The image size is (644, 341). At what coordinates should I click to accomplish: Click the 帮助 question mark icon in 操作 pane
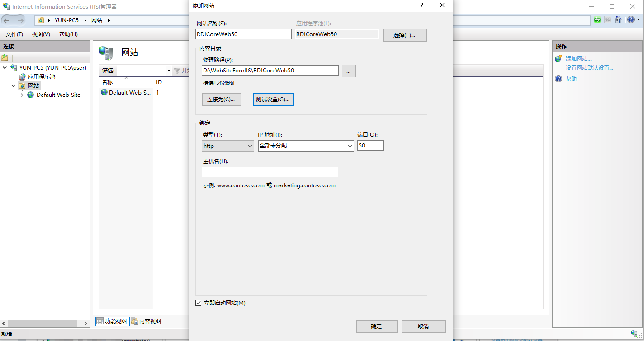[x=559, y=79]
